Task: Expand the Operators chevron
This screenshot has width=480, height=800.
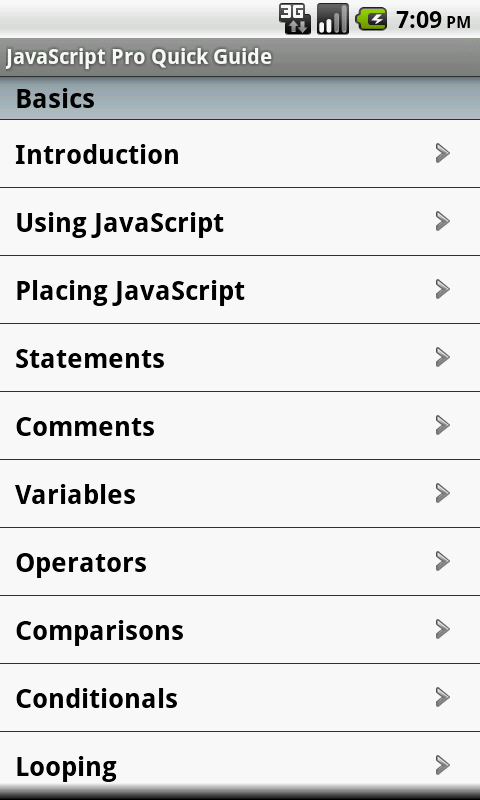Action: tap(443, 561)
